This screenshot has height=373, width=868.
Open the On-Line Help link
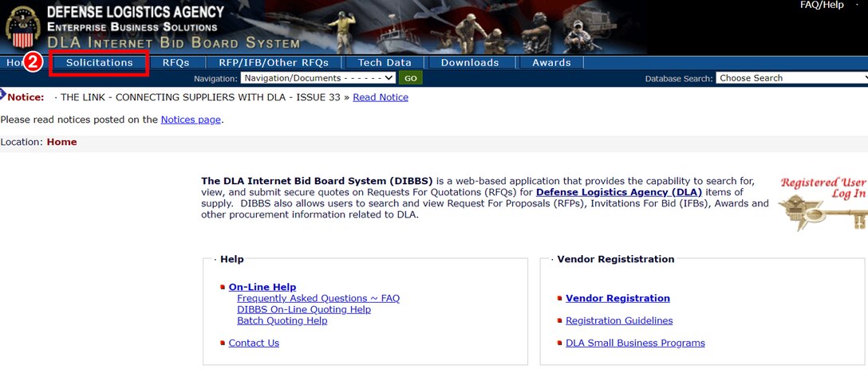pyautogui.click(x=262, y=287)
